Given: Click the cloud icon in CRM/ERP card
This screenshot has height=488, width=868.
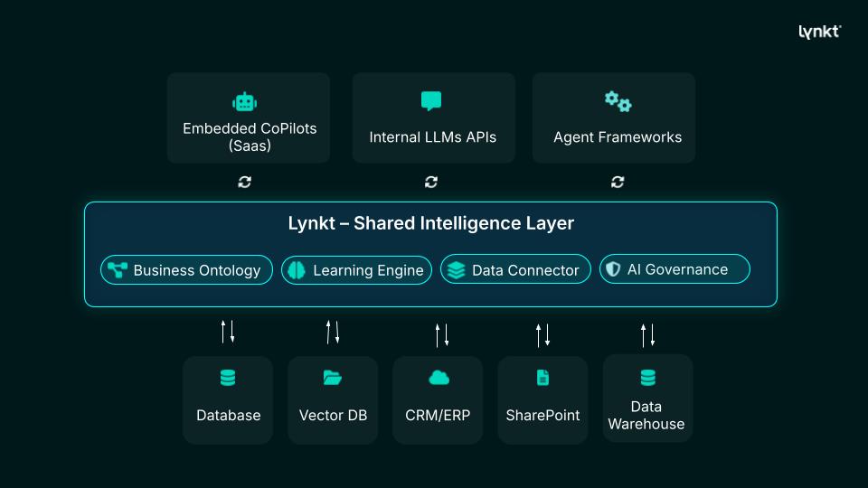Looking at the screenshot, I should pyautogui.click(x=439, y=378).
